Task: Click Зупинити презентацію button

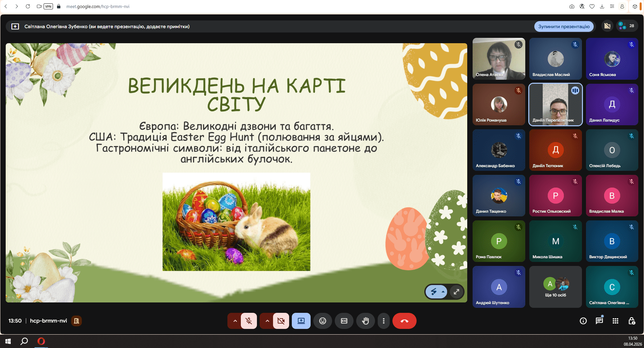Action: pyautogui.click(x=563, y=26)
